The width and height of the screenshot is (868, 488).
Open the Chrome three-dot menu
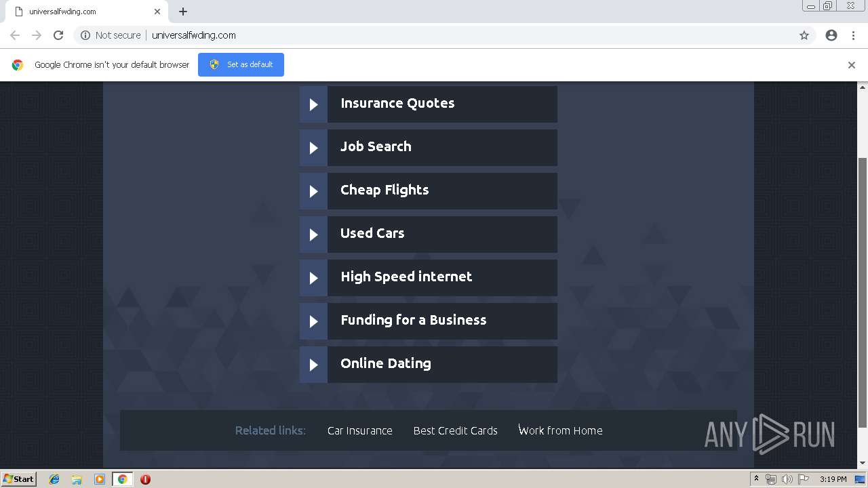coord(853,35)
